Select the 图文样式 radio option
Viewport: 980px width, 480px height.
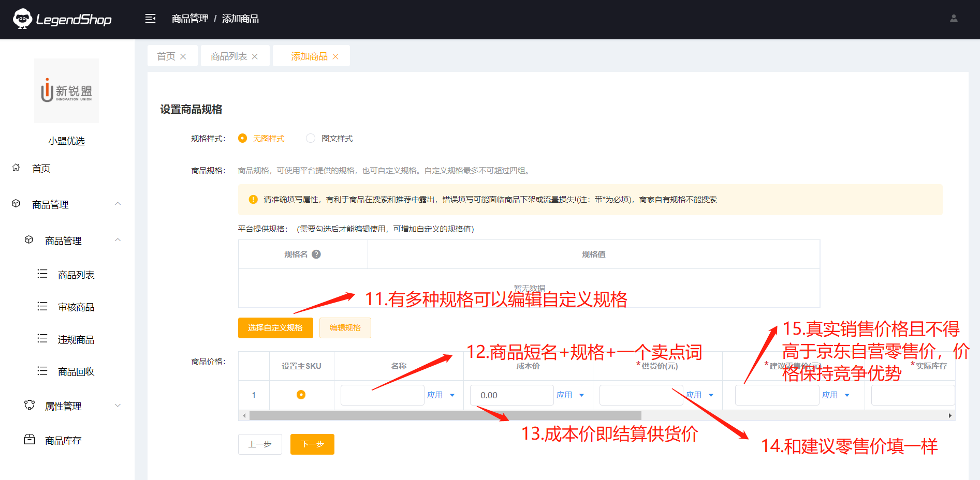click(x=311, y=138)
